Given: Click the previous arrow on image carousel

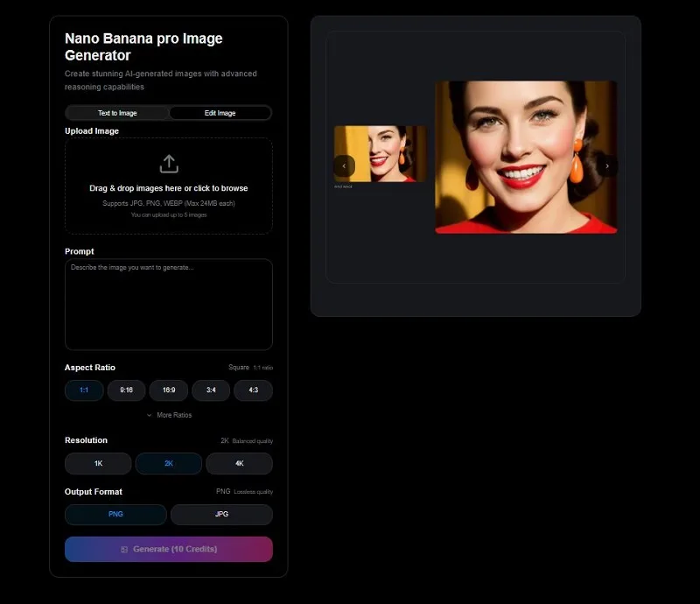Looking at the screenshot, I should click(x=344, y=166).
